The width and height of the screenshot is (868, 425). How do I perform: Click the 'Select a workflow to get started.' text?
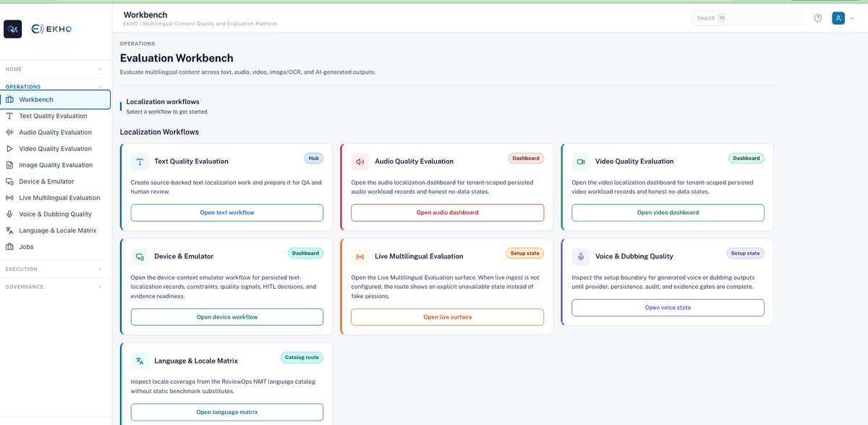click(167, 112)
